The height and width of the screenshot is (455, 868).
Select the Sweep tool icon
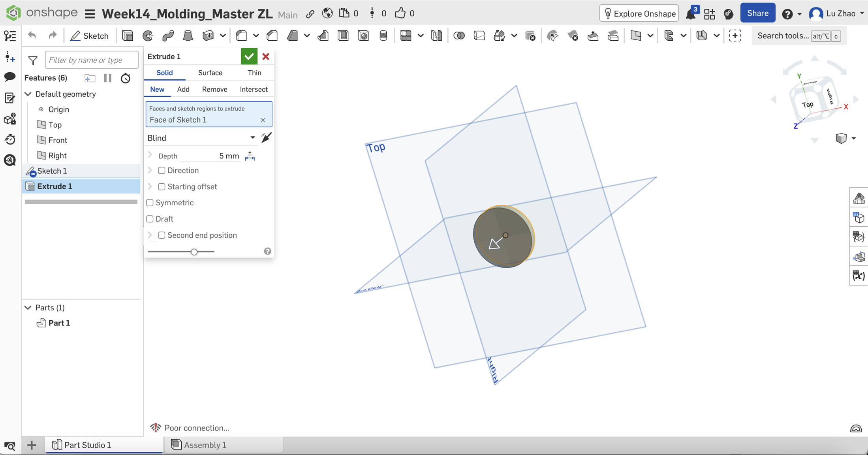[168, 36]
